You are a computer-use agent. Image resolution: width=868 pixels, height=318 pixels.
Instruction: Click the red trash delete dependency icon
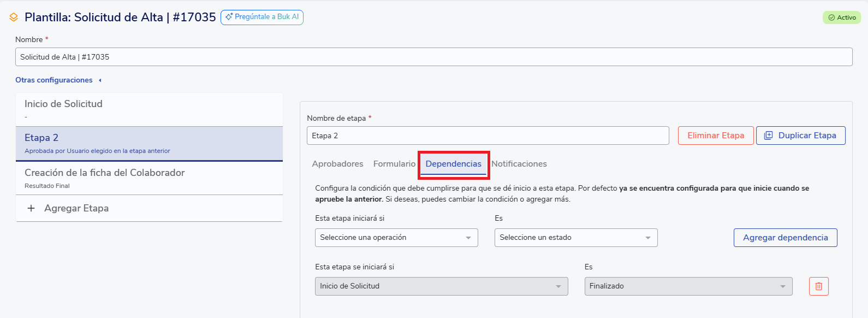[818, 286]
